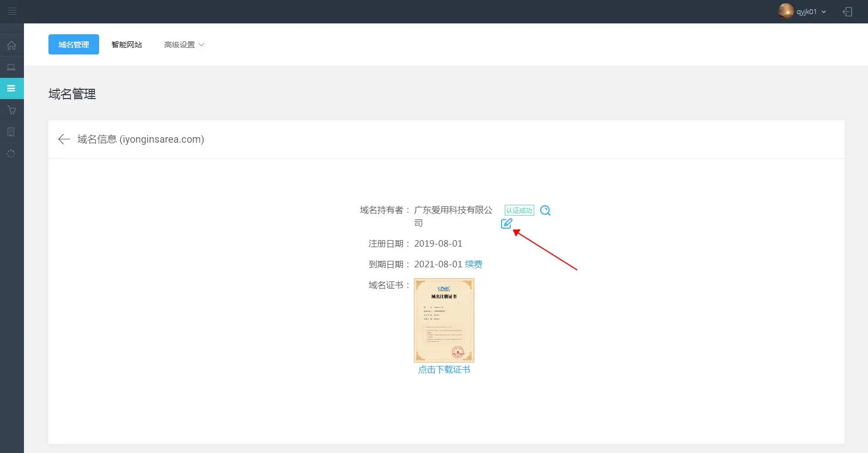Click the logout icon at top right
The height and width of the screenshot is (453, 868).
tap(847, 12)
